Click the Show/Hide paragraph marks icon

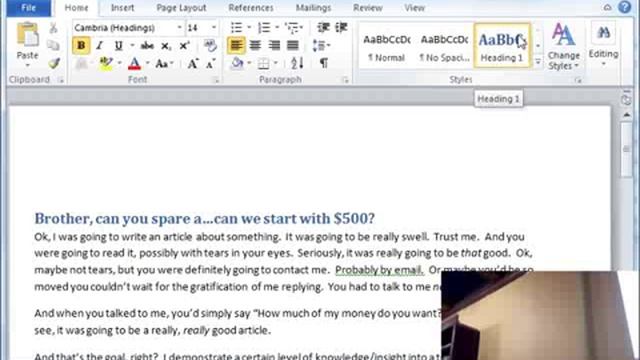click(324, 63)
